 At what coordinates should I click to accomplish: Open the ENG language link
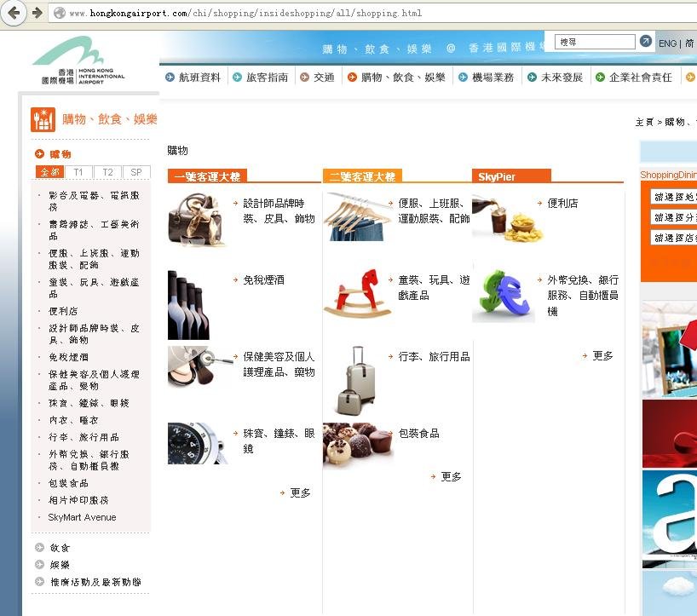pos(667,42)
